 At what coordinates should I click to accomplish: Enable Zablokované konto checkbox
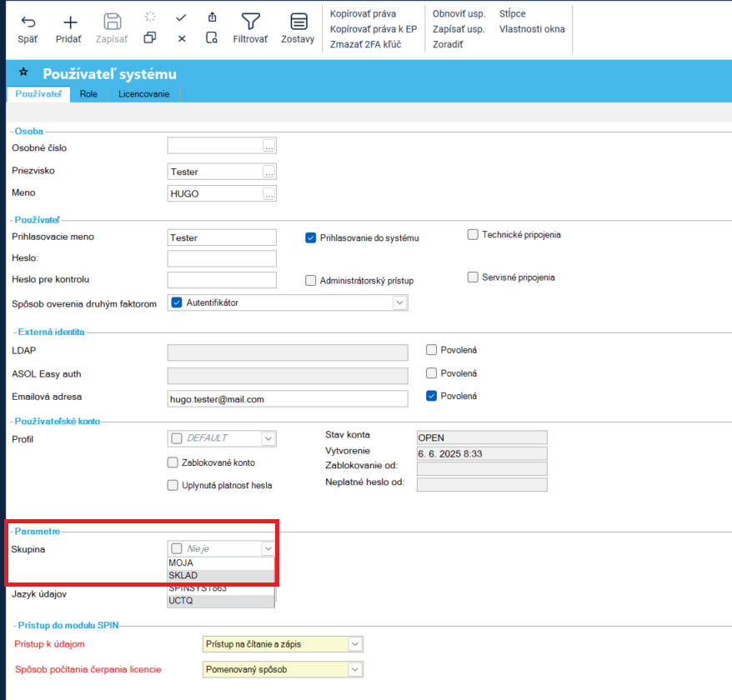173,462
